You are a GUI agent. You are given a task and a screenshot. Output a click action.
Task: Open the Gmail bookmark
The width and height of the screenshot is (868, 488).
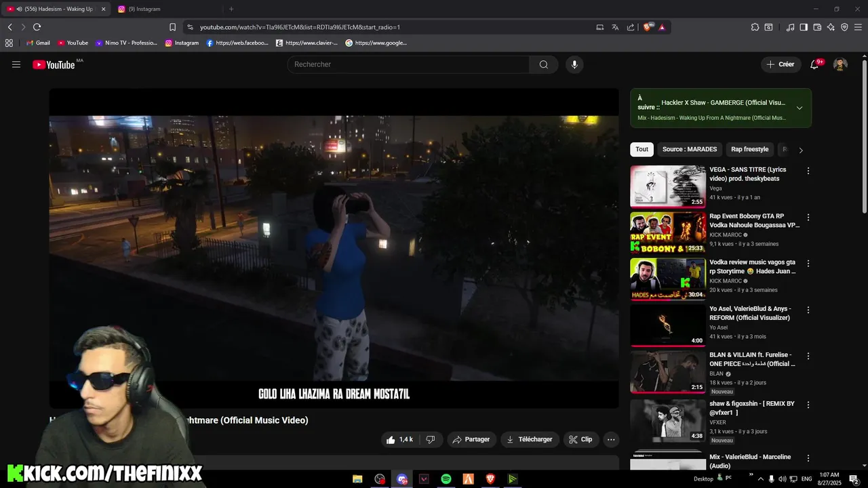38,43
